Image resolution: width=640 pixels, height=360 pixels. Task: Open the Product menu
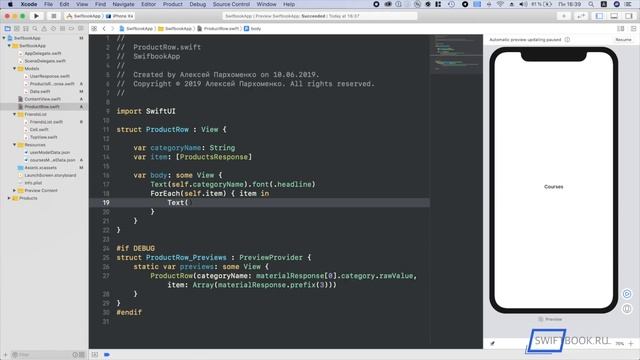click(173, 4)
